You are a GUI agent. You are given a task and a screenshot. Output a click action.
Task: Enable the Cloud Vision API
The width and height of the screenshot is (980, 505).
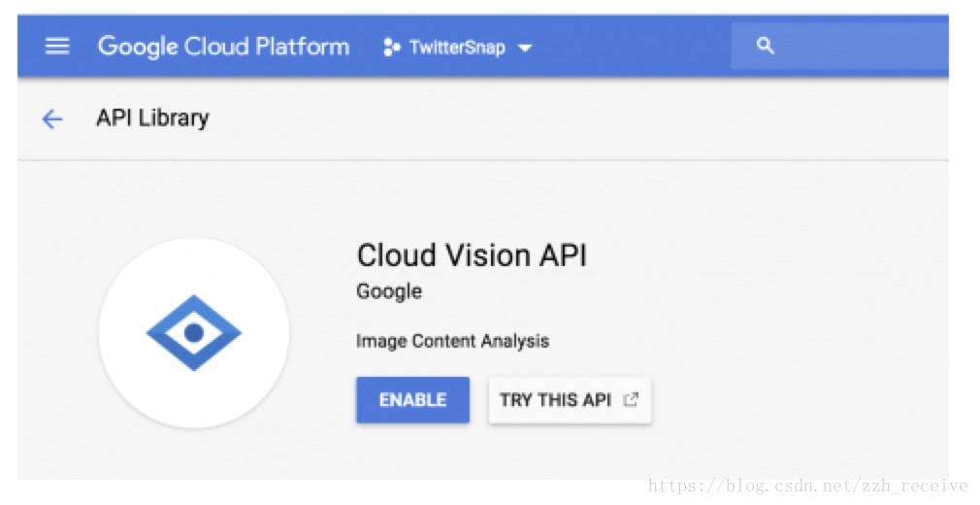(x=412, y=400)
